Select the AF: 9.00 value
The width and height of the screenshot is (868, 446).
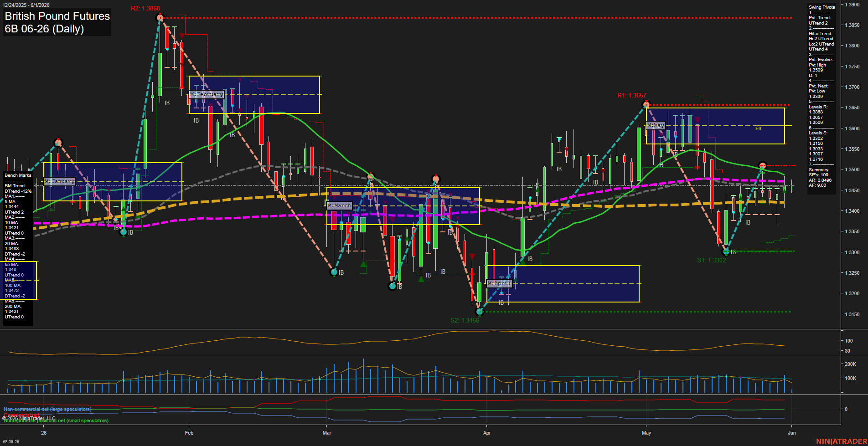point(817,185)
